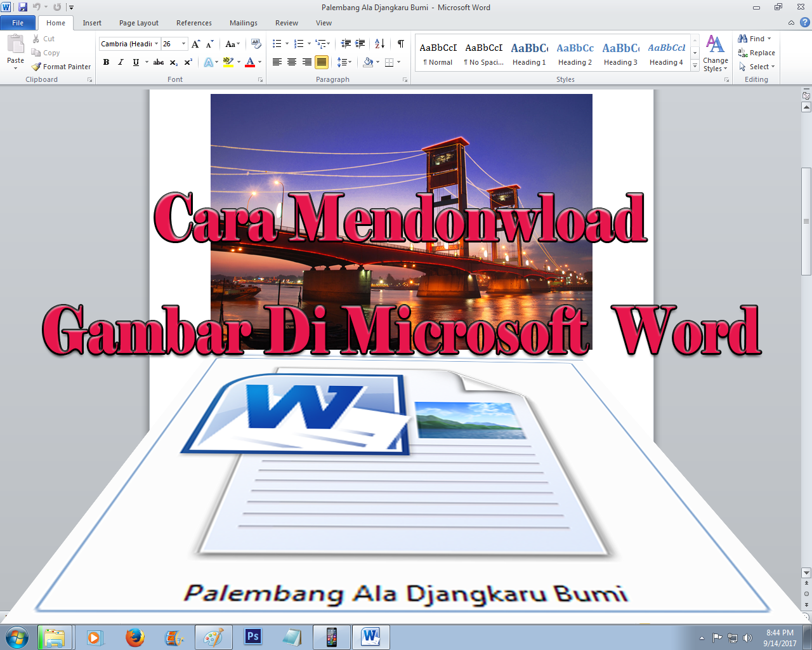Expand the Styles gallery
This screenshot has width=812, height=650.
pos(695,65)
